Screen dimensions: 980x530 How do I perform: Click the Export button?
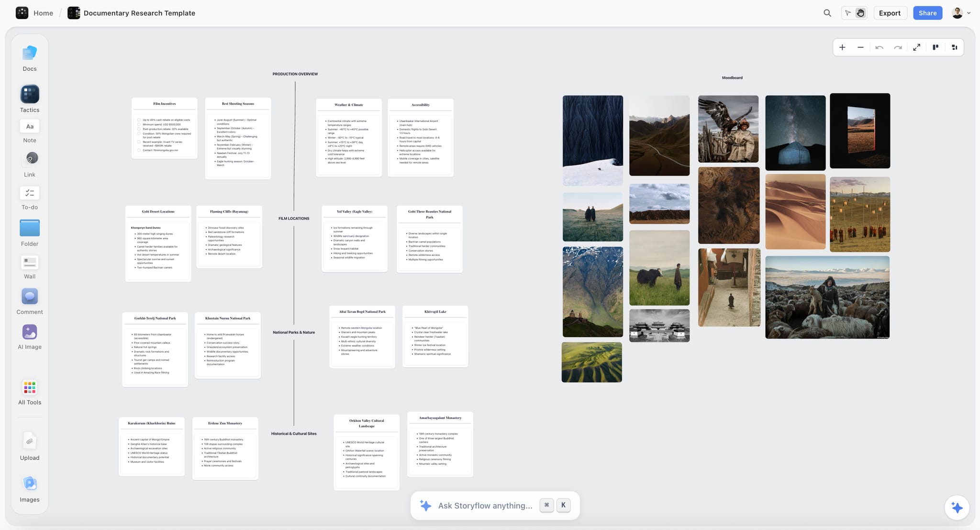click(x=890, y=13)
